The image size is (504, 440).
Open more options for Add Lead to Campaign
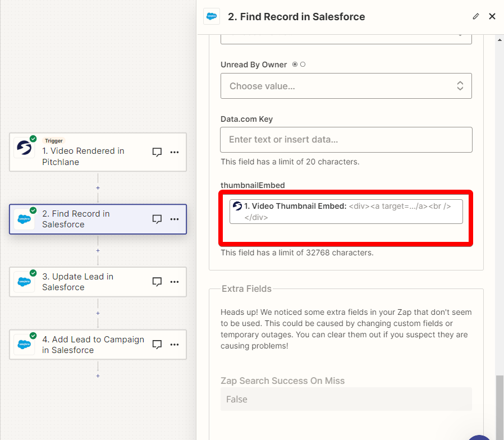pyautogui.click(x=175, y=345)
